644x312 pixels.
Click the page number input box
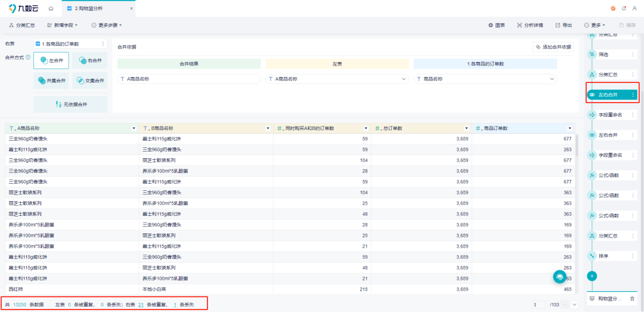click(539, 305)
